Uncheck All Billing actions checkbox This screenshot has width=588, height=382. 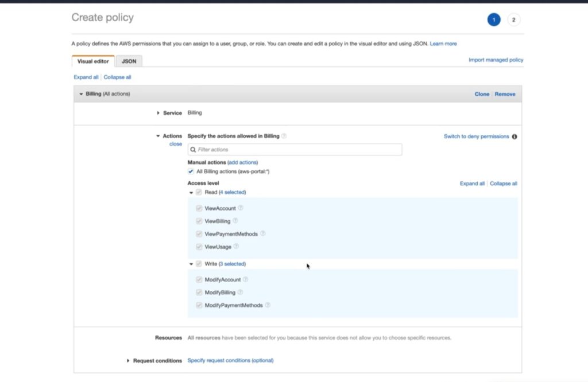point(191,171)
